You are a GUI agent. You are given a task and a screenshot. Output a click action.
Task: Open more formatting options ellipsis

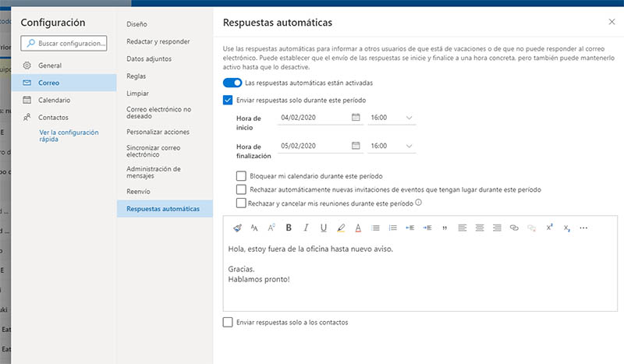point(583,228)
